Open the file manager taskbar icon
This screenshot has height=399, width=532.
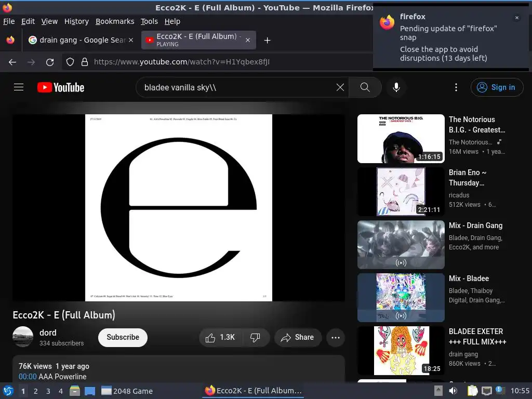coord(75,391)
